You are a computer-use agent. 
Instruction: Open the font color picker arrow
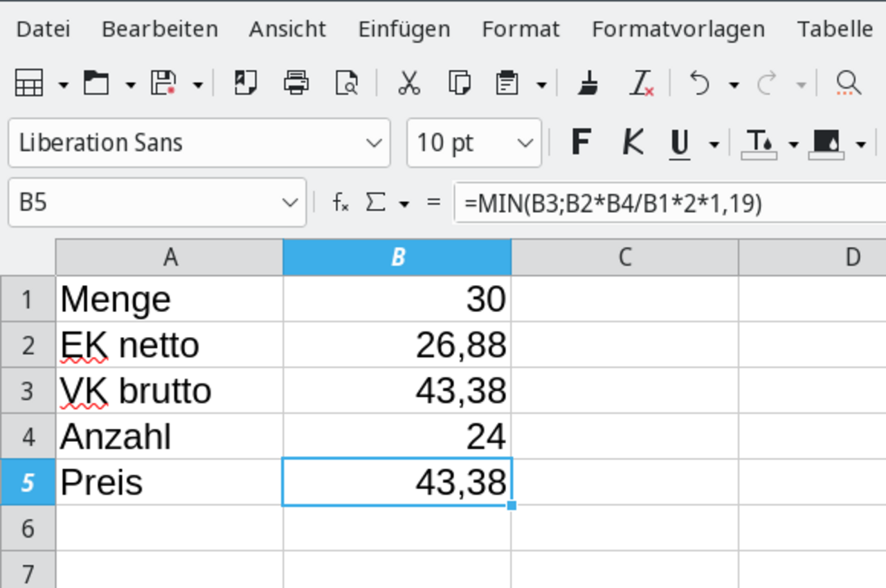[x=793, y=145]
